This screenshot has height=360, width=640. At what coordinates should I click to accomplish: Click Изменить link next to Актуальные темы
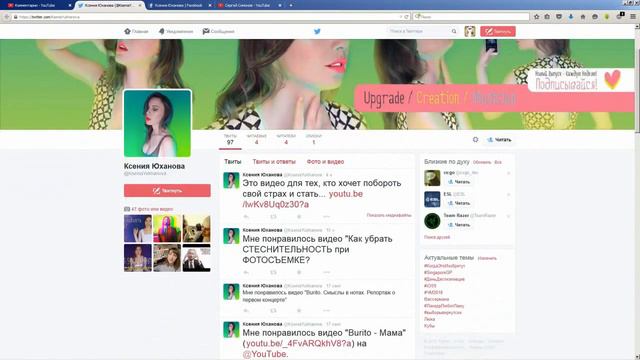pos(487,258)
